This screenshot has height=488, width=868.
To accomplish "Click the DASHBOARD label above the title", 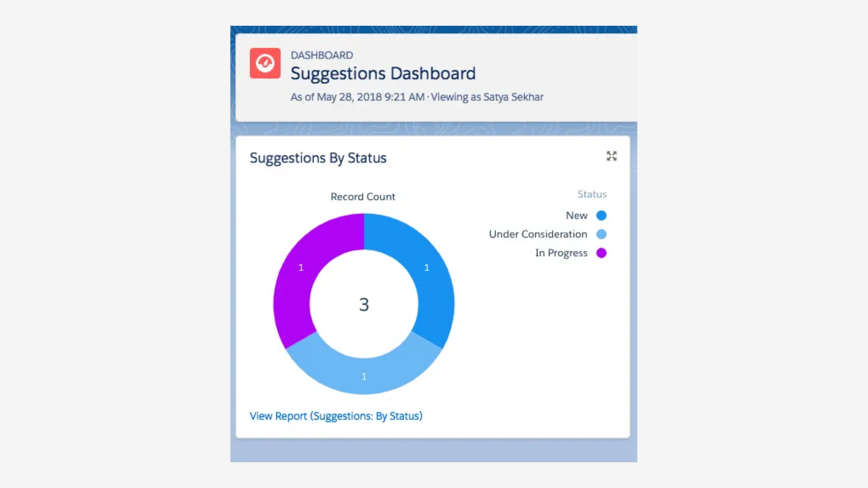I will pyautogui.click(x=322, y=55).
